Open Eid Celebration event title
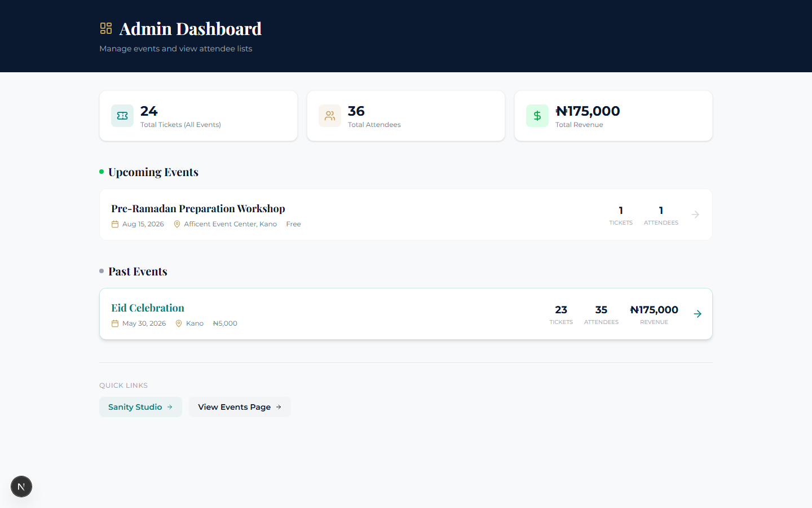Screen dimensions: 812x508 (x=148, y=308)
